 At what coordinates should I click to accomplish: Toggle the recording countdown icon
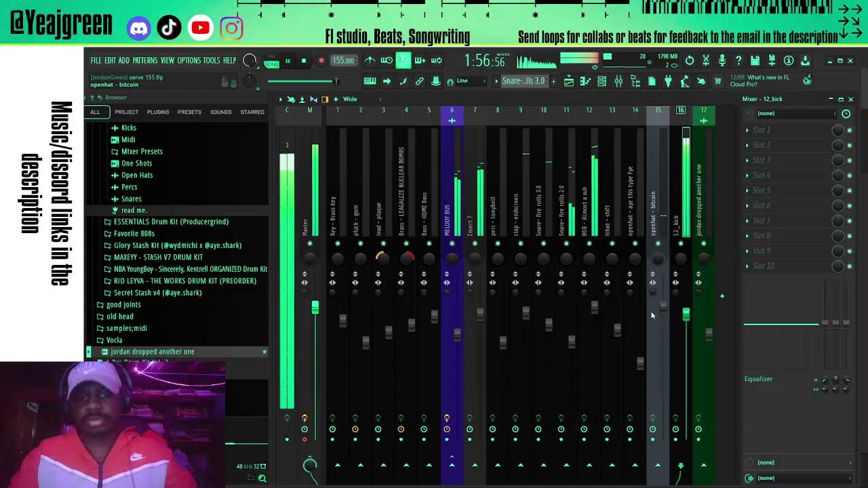click(403, 60)
